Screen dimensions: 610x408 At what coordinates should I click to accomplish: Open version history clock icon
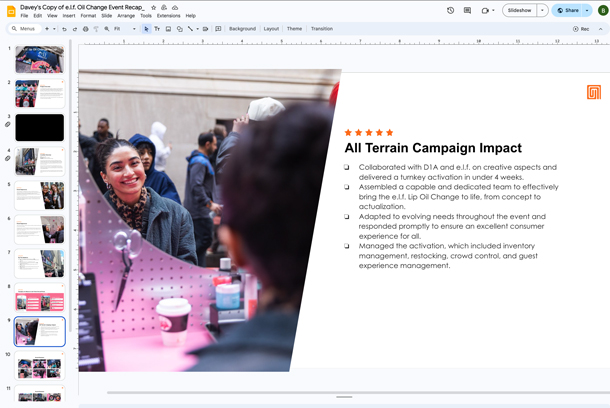450,11
